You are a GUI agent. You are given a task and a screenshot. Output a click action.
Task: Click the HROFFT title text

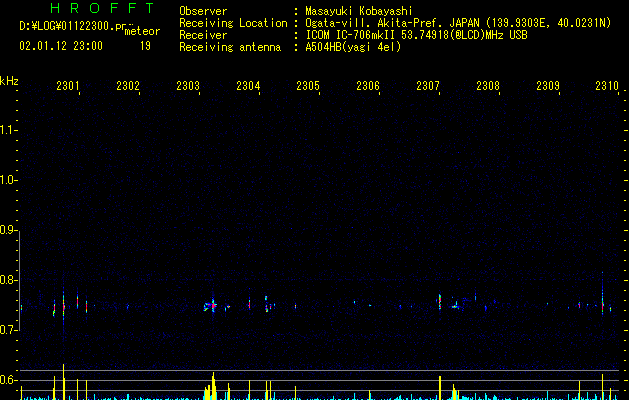(x=103, y=8)
